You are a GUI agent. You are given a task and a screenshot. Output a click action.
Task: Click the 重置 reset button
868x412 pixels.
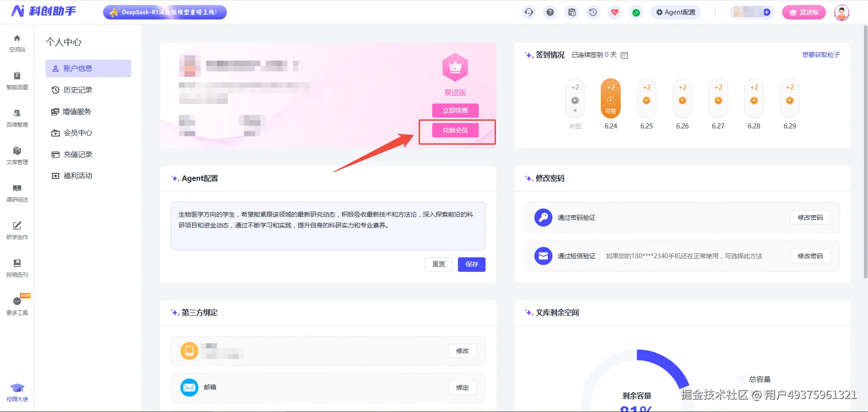(x=439, y=264)
